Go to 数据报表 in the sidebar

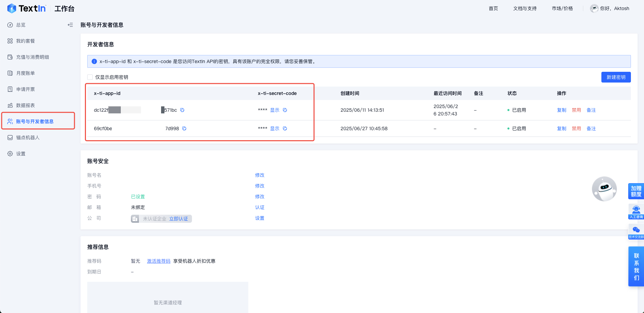click(26, 105)
